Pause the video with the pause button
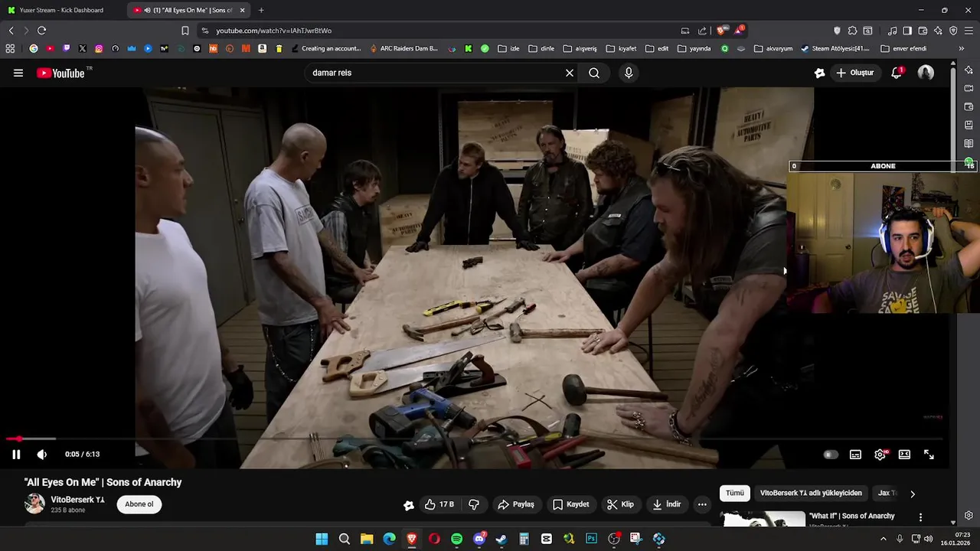Viewport: 980px width, 551px height. click(x=16, y=455)
